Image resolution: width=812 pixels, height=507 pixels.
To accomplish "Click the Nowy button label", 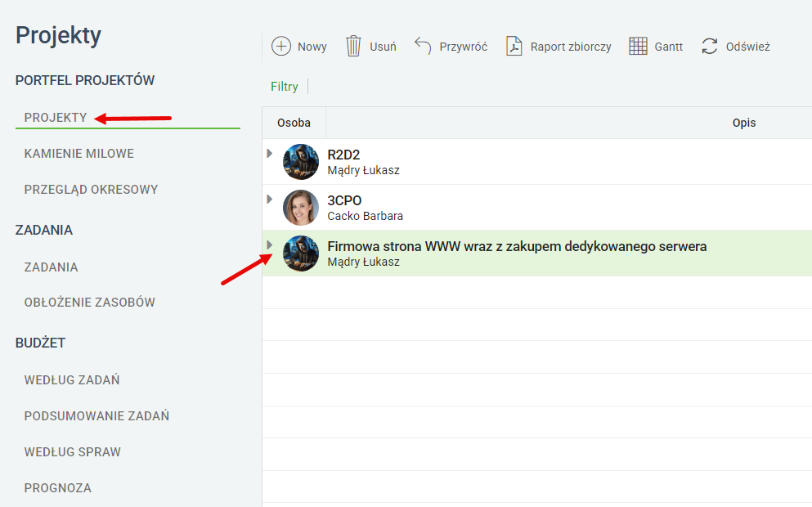I will (312, 47).
